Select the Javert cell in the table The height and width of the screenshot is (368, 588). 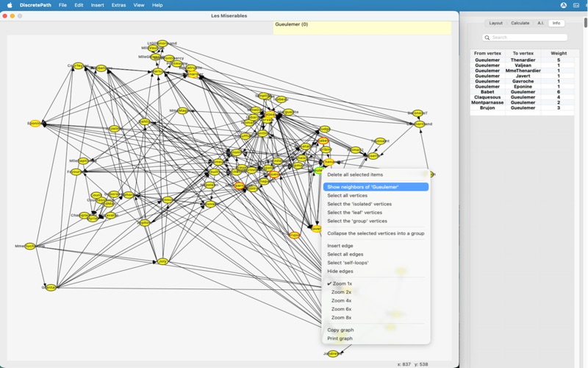pyautogui.click(x=523, y=76)
